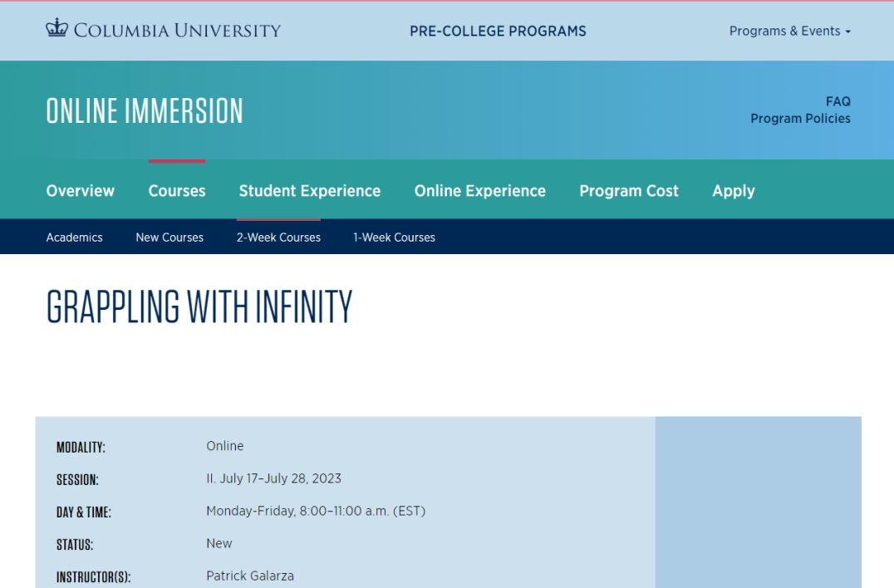Open the Columbia University home link
The width and height of the screenshot is (894, 588).
(x=164, y=29)
